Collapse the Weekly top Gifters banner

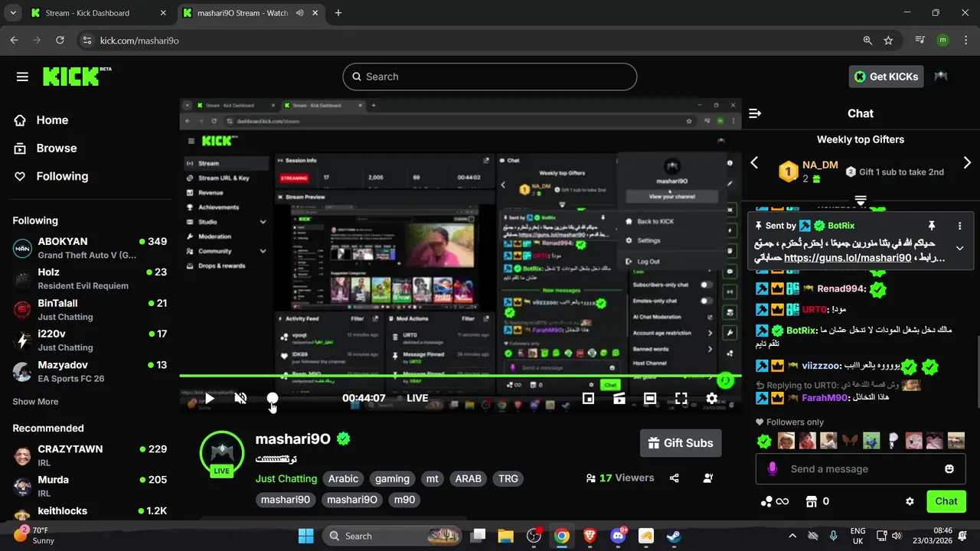861,201
